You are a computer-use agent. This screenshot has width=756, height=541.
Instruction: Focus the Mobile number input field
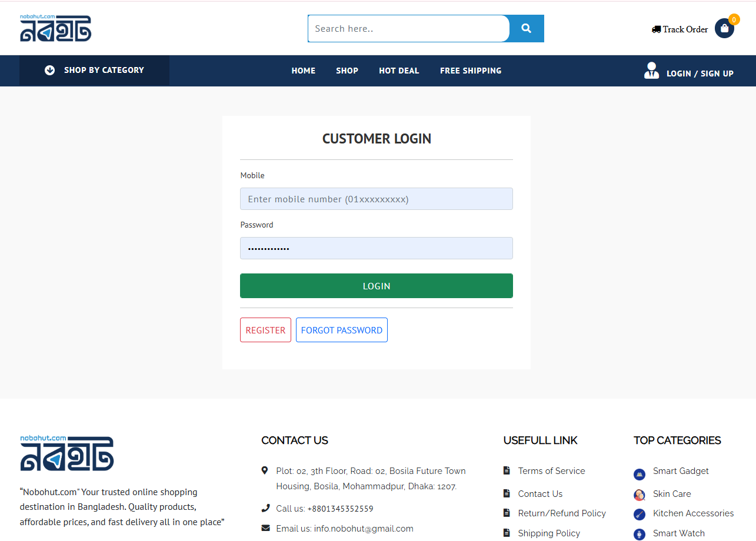377,199
